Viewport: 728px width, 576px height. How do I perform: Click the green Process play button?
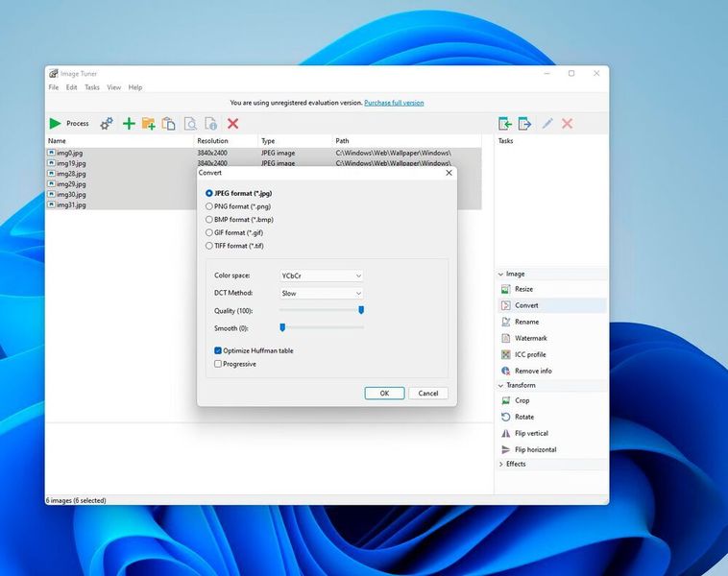click(x=56, y=124)
